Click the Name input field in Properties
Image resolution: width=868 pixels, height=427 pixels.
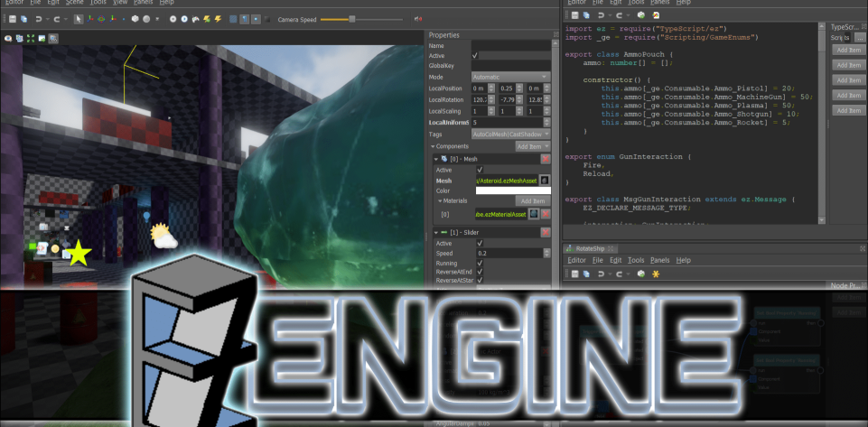click(511, 46)
